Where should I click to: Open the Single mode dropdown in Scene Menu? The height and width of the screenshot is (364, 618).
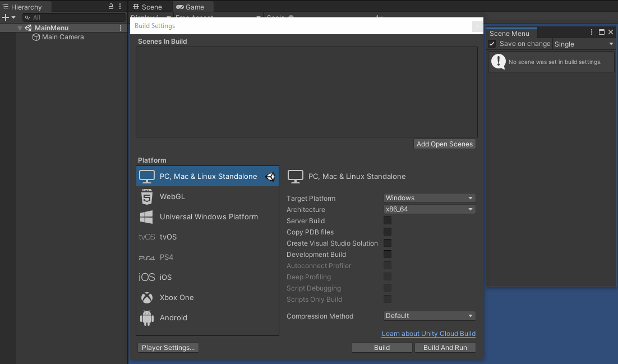tap(584, 44)
